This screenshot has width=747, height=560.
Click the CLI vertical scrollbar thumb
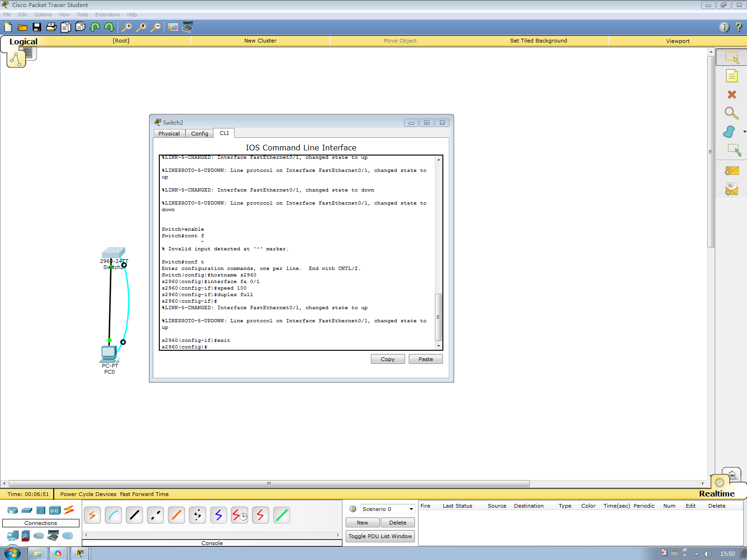(438, 317)
